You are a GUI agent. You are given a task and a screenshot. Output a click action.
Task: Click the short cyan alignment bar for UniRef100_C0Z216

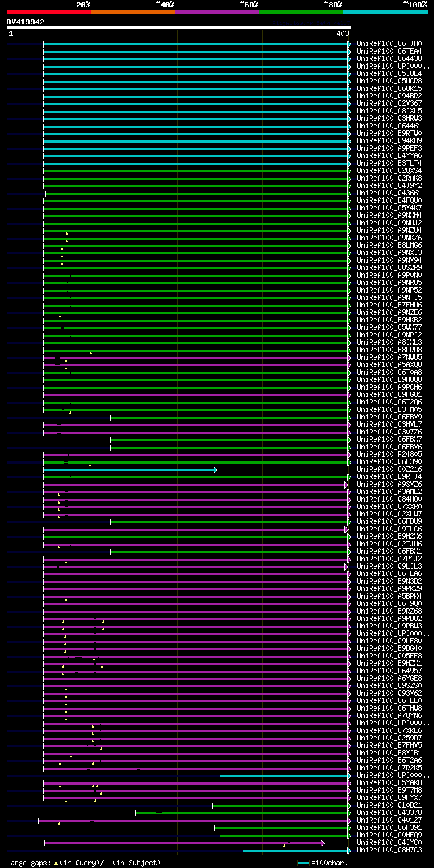click(x=130, y=470)
